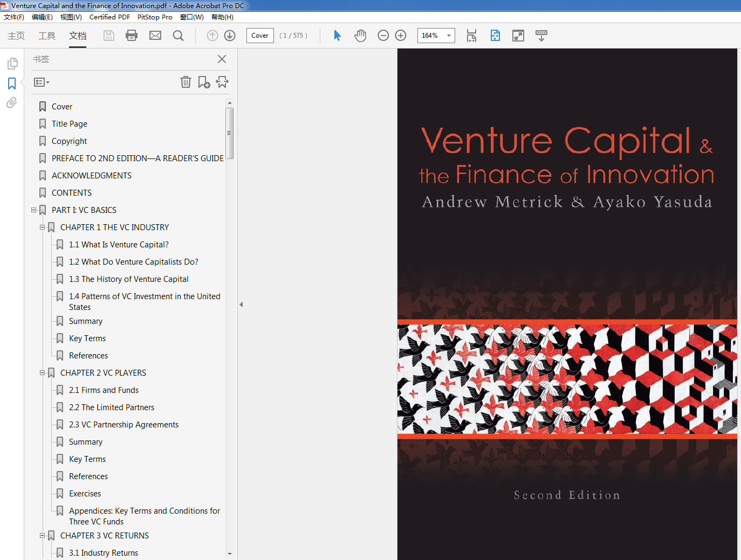Jump to the Cover bookmark
741x560 pixels.
pyautogui.click(x=62, y=107)
